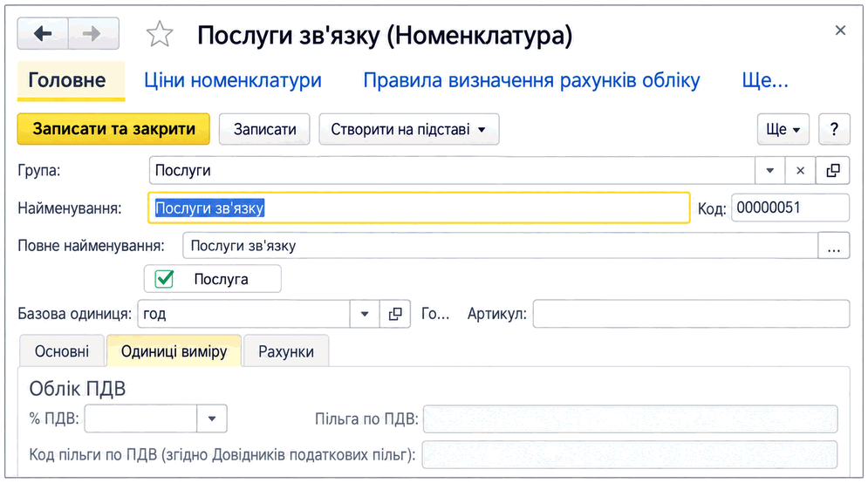This screenshot has width=868, height=483.
Task: Click the Пільга по ПДВ field
Action: coord(630,418)
